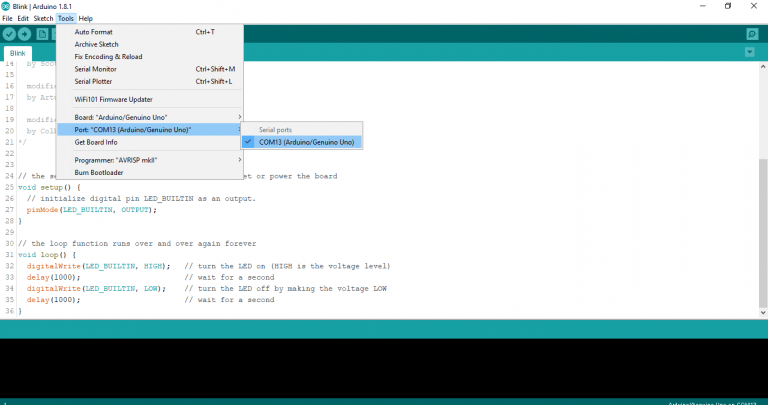This screenshot has width=768, height=405.
Task: Switch to the Blink tab
Action: [18, 53]
